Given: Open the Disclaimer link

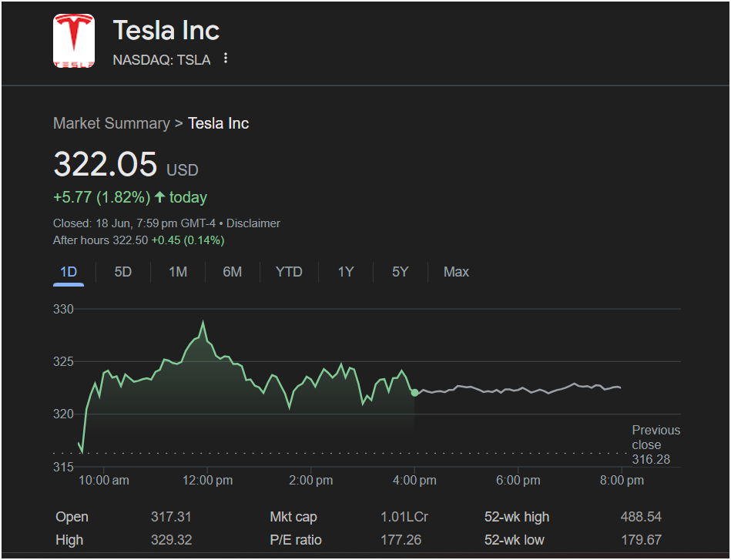Looking at the screenshot, I should (253, 223).
